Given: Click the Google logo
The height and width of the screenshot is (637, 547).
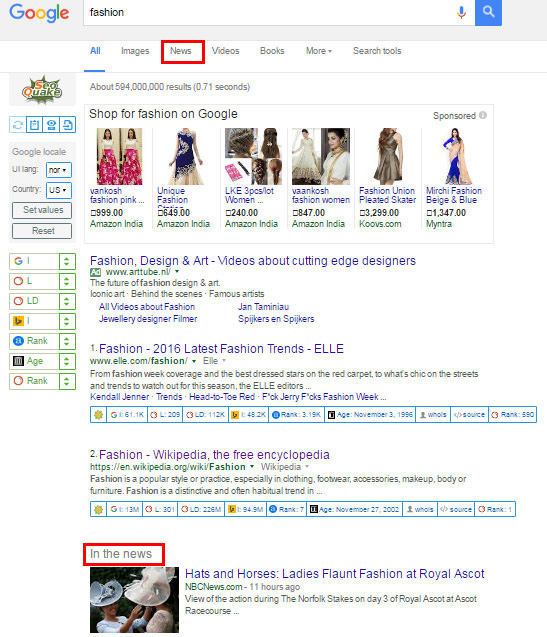Looking at the screenshot, I should (39, 13).
